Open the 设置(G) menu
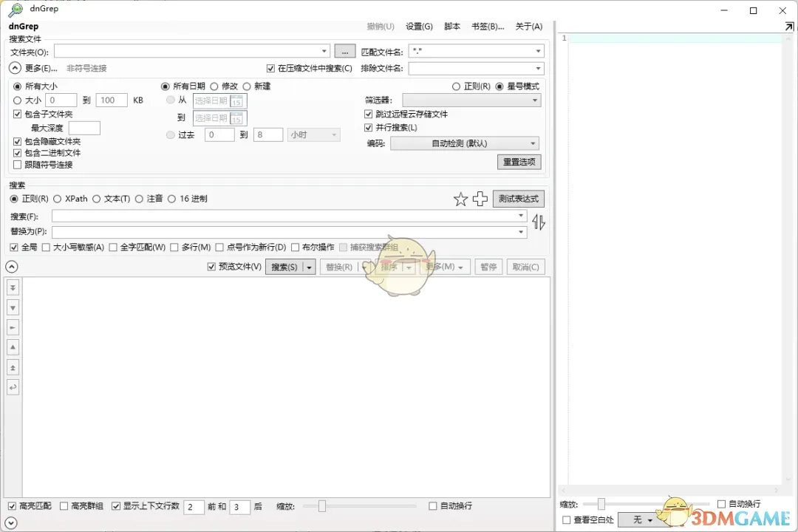Image resolution: width=798 pixels, height=532 pixels. 419,26
